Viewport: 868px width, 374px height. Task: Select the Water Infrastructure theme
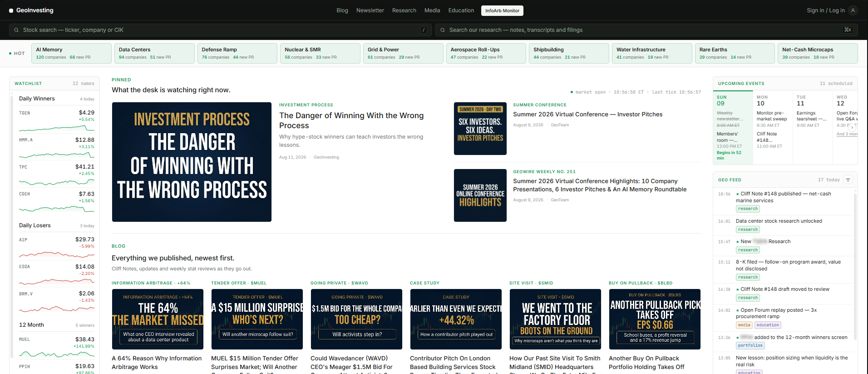(652, 53)
